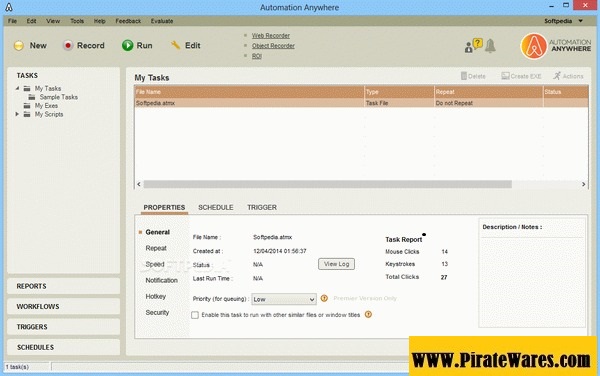This screenshot has width=600, height=376.
Task: Click the task list right scroll arrow
Action: [x=584, y=184]
